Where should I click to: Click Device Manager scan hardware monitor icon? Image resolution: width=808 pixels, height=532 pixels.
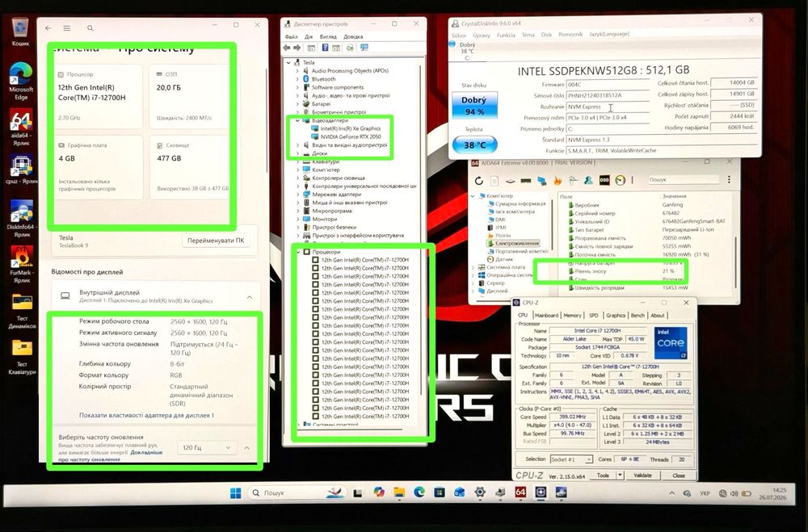click(x=364, y=48)
